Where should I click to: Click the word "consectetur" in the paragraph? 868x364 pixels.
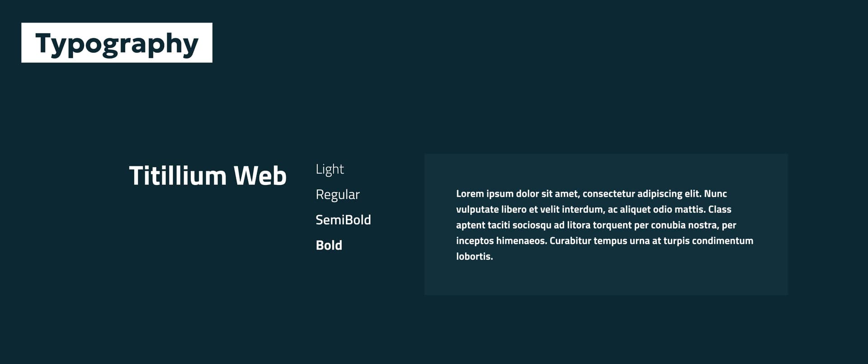608,194
